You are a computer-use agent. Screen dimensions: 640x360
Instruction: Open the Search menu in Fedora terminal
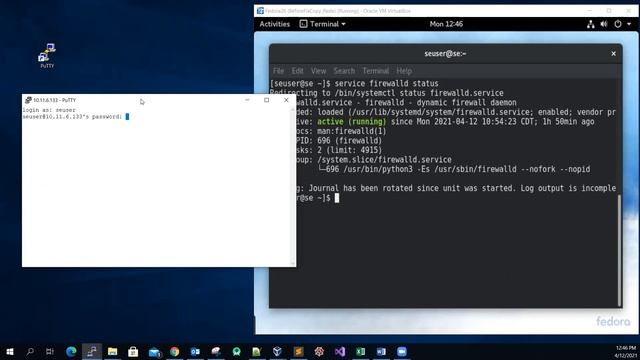tap(344, 71)
